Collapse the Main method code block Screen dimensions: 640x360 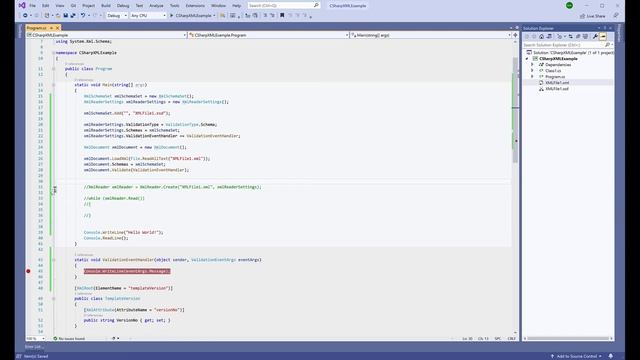click(53, 85)
